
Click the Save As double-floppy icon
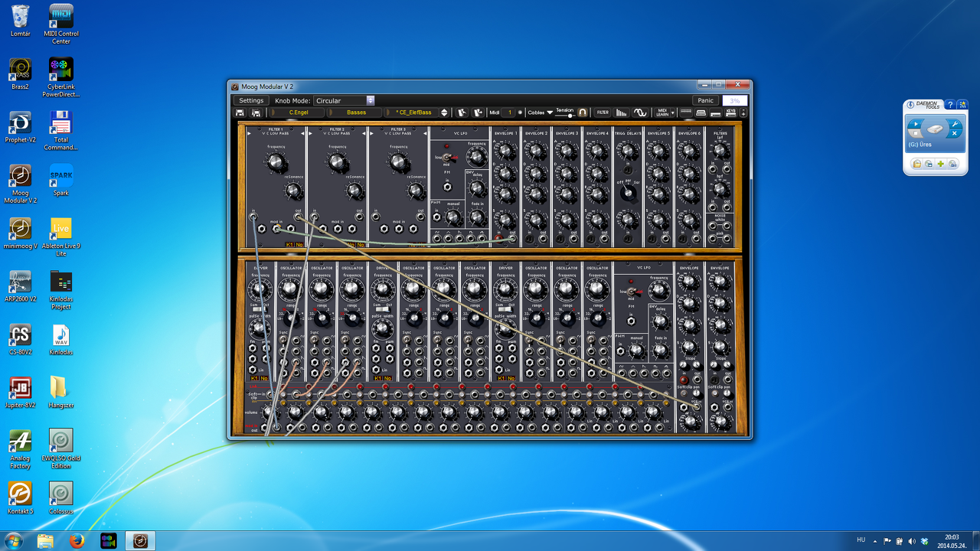(256, 112)
